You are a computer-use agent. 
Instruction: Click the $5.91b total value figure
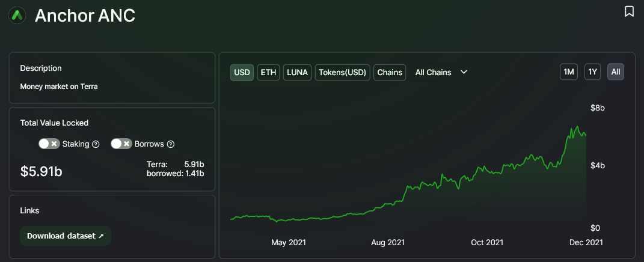tap(41, 171)
